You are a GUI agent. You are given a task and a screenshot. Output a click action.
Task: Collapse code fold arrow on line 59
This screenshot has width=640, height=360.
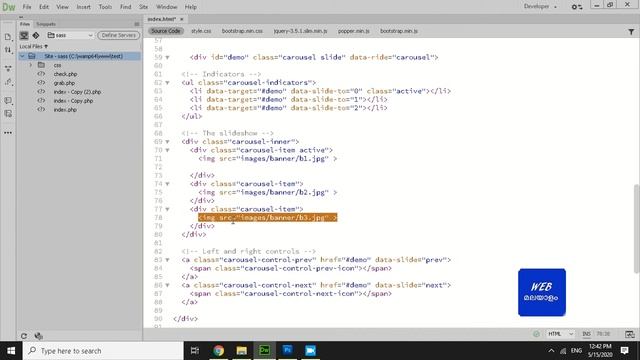tap(167, 58)
